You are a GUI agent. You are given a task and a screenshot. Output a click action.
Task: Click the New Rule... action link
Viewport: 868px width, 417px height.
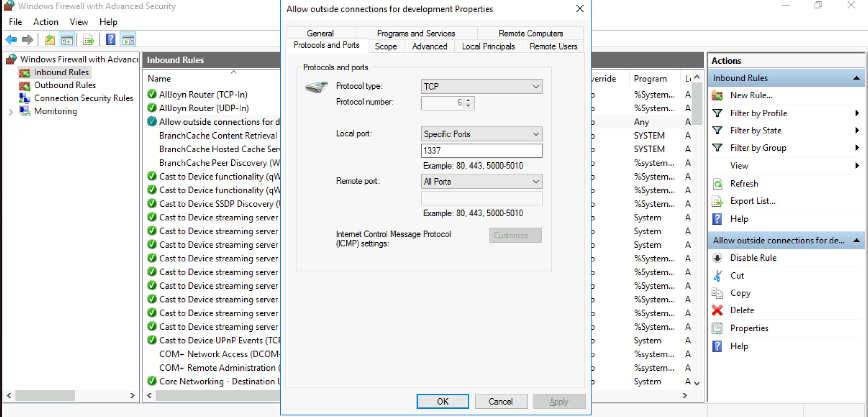(x=751, y=96)
